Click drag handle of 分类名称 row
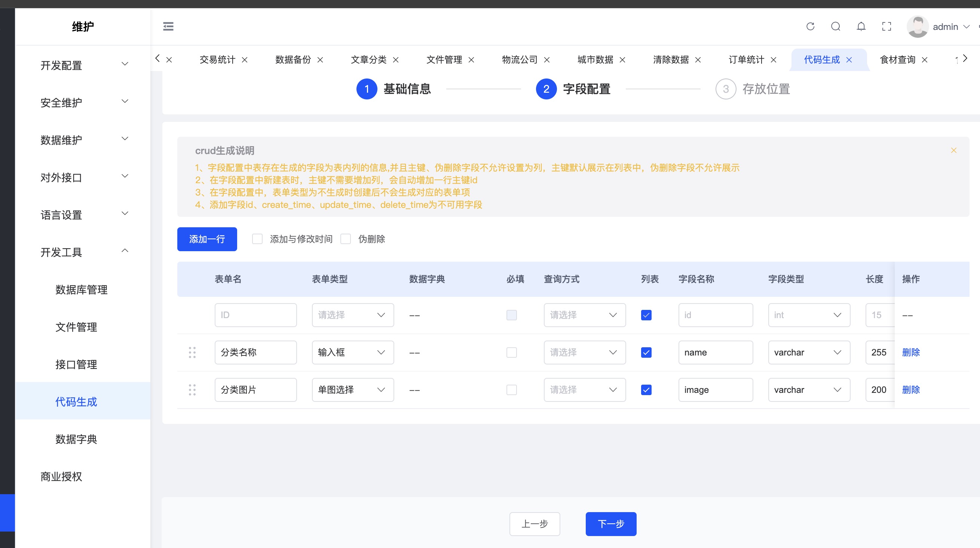The height and width of the screenshot is (548, 980). (x=192, y=352)
